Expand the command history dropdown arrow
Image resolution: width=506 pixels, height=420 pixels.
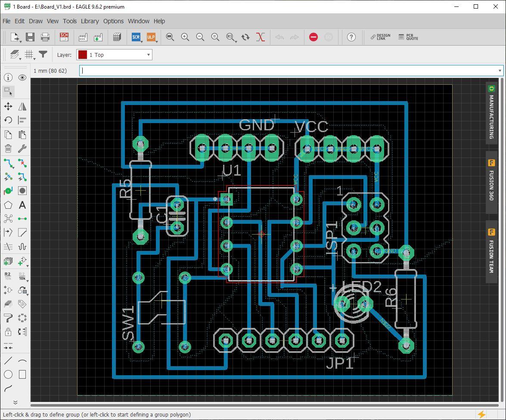500,71
